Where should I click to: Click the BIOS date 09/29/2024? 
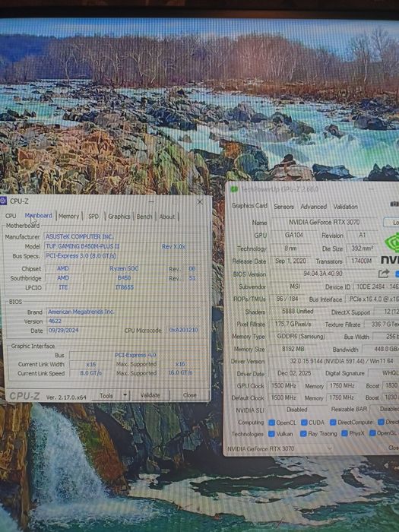tap(84, 330)
